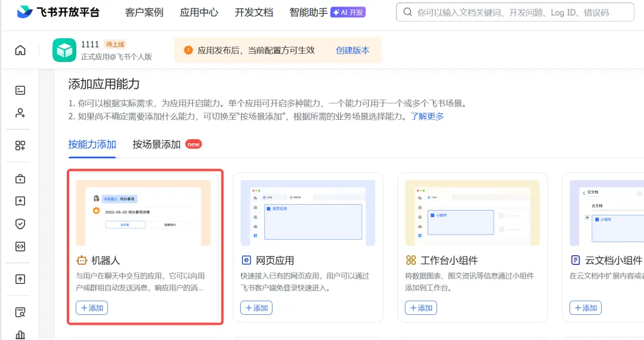Click the red new badge
This screenshot has height=340, width=644.
click(x=193, y=144)
